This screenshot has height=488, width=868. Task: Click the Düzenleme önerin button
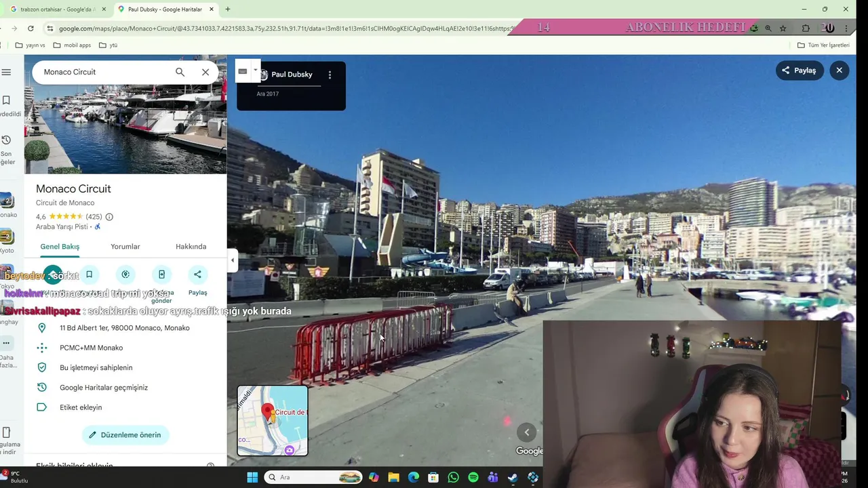coord(125,435)
